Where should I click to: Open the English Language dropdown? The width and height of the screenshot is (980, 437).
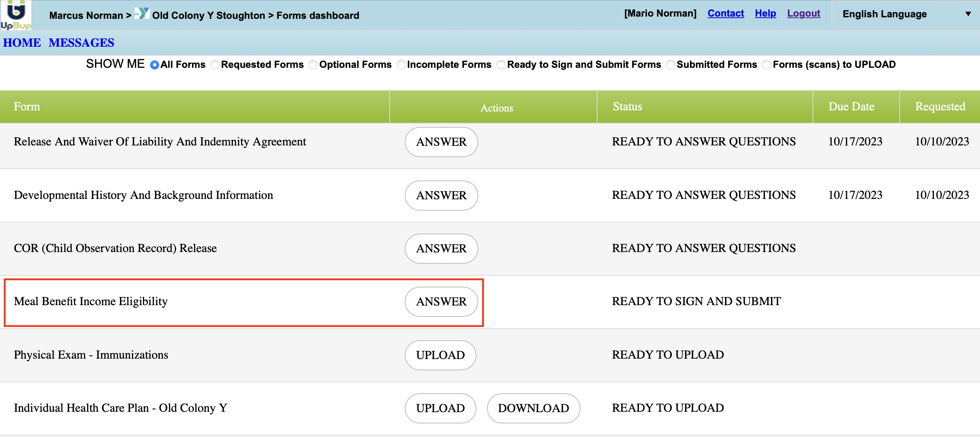click(x=905, y=14)
